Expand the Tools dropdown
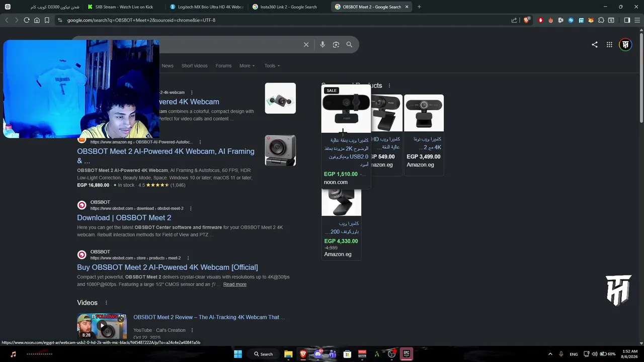This screenshot has height=362, width=644. tap(272, 66)
